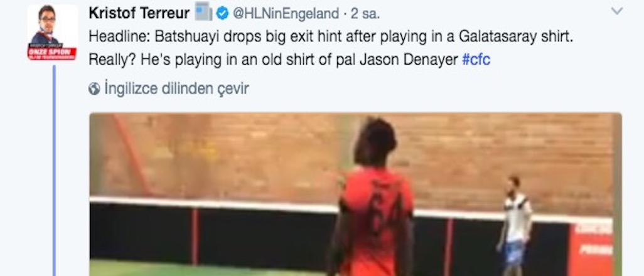Click the globe icon next to translate
This screenshot has height=276, width=644.
[x=94, y=88]
